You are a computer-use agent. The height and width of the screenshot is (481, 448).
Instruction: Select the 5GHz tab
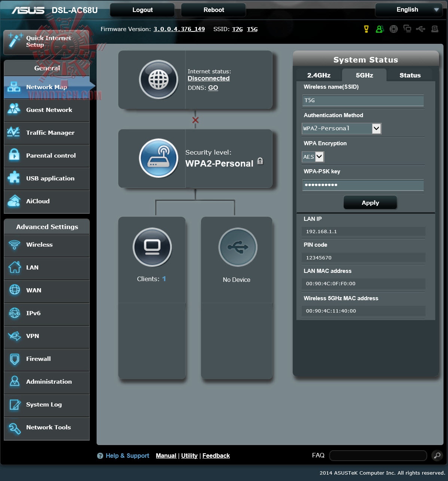pyautogui.click(x=364, y=75)
